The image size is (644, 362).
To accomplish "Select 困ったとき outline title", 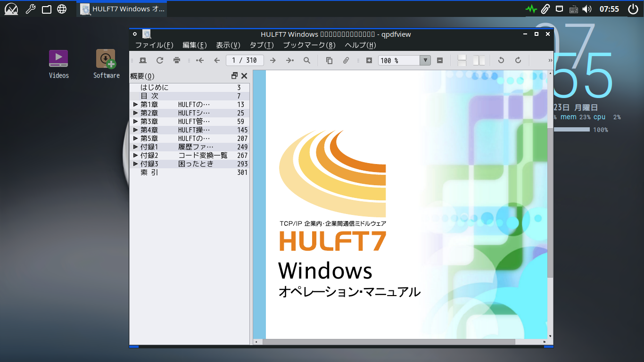I will point(196,164).
